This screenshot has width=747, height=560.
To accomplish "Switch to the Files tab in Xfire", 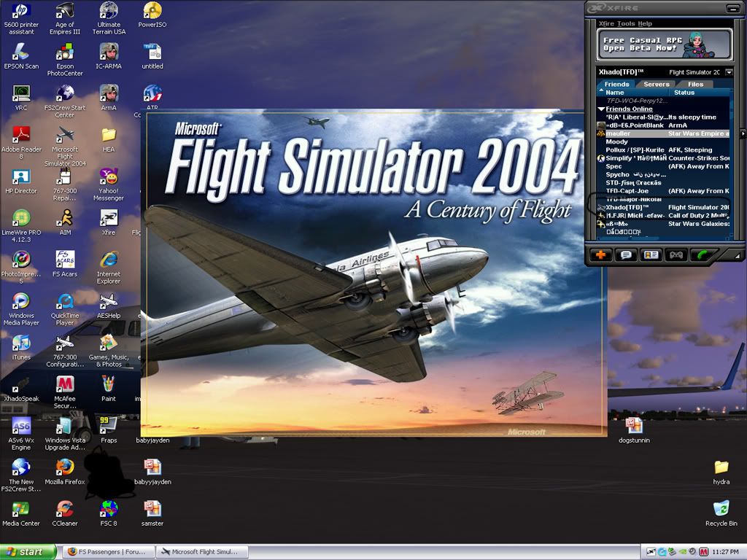I will [x=695, y=85].
